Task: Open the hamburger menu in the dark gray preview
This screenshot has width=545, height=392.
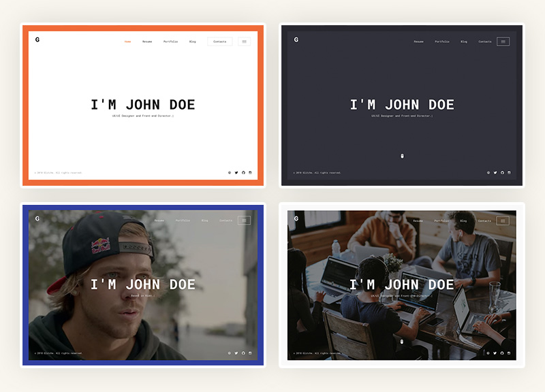Action: click(503, 42)
